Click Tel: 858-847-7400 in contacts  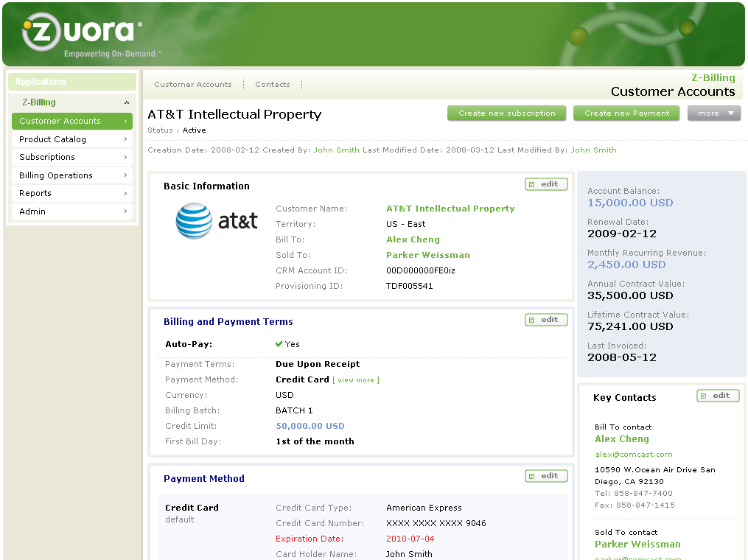(x=634, y=493)
